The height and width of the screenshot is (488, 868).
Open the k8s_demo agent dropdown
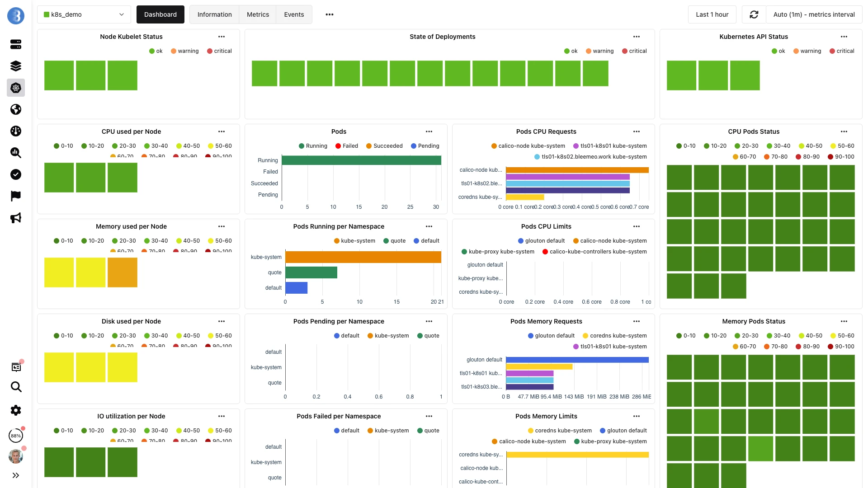84,14
